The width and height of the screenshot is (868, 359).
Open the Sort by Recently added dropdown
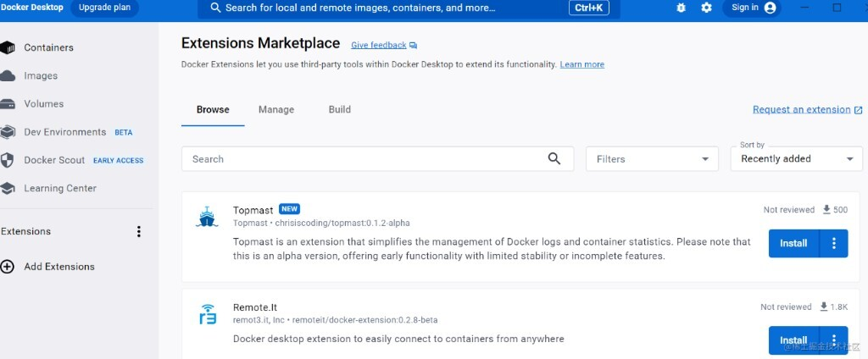click(796, 159)
